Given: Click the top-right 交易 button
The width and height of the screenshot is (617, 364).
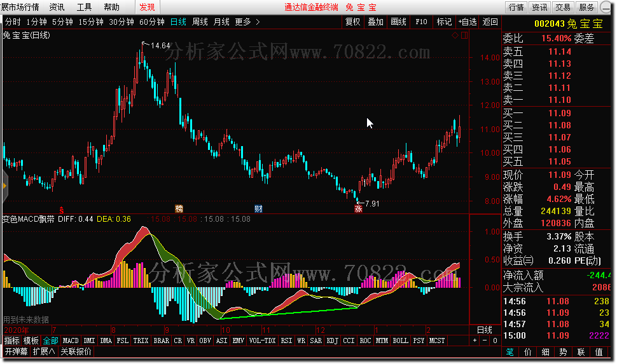Looking at the screenshot, I should tap(563, 7).
